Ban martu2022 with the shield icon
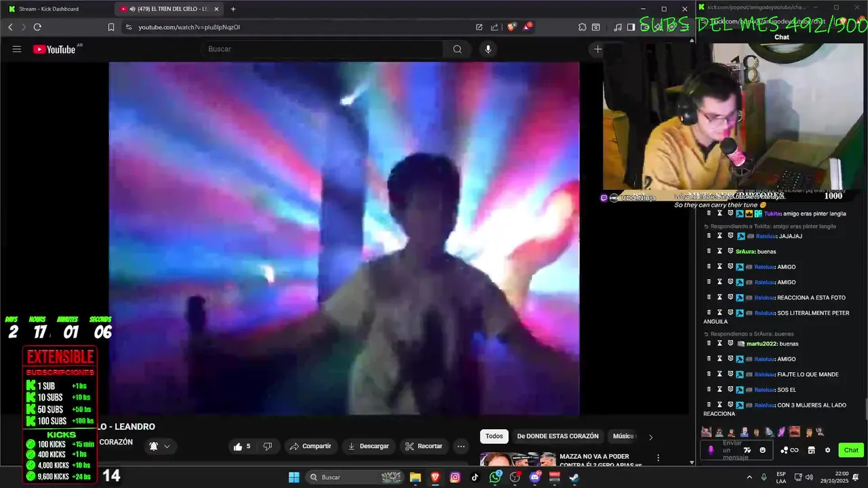868x488 pixels. 730,344
